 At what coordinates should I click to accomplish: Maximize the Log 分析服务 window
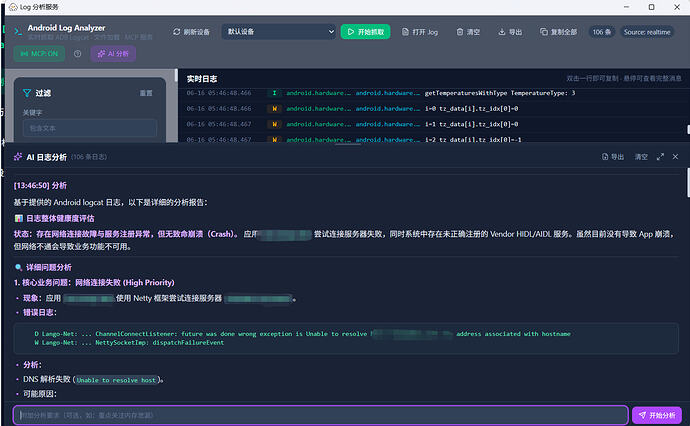point(651,7)
